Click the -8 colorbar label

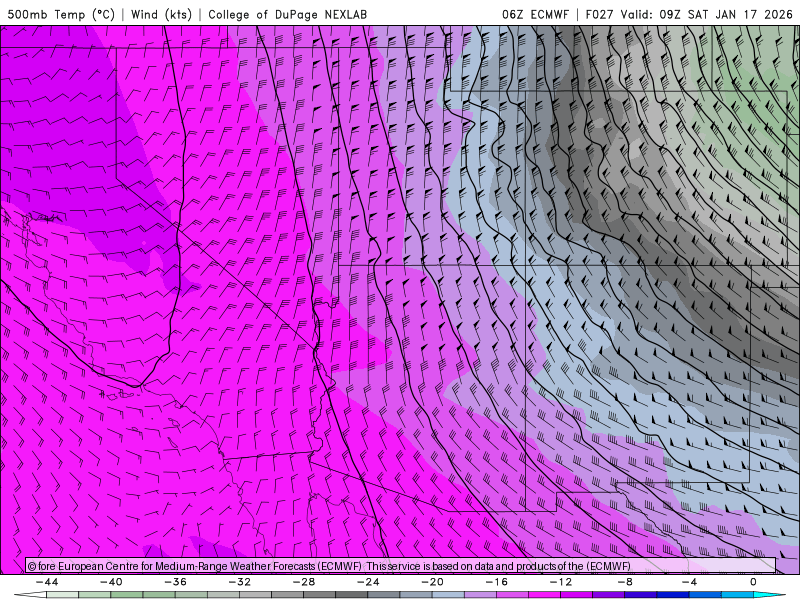click(x=625, y=582)
